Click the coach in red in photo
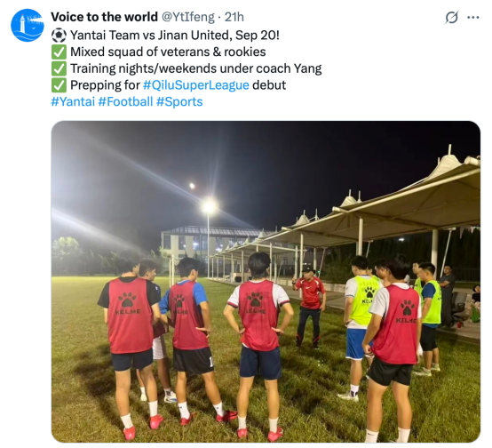The image size is (492, 448). click(x=310, y=308)
